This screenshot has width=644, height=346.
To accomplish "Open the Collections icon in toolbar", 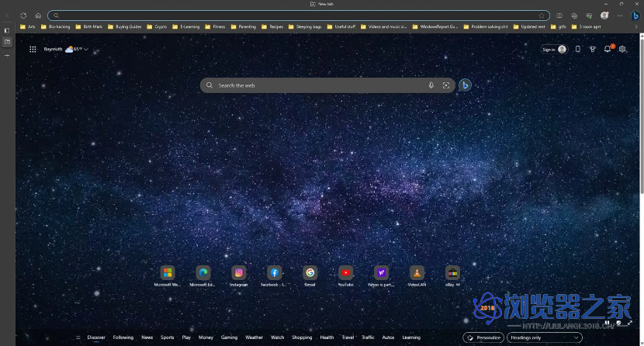I will (574, 16).
